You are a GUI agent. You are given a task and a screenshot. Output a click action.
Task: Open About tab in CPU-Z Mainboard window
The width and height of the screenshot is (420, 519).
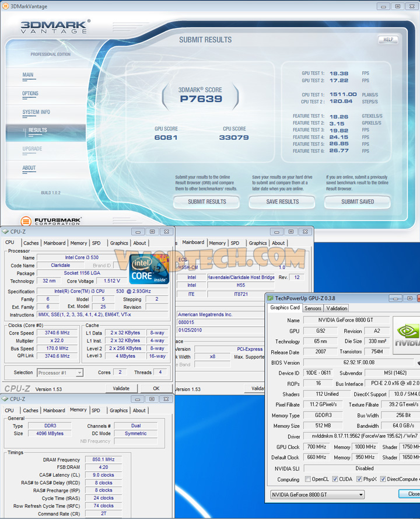(278, 243)
